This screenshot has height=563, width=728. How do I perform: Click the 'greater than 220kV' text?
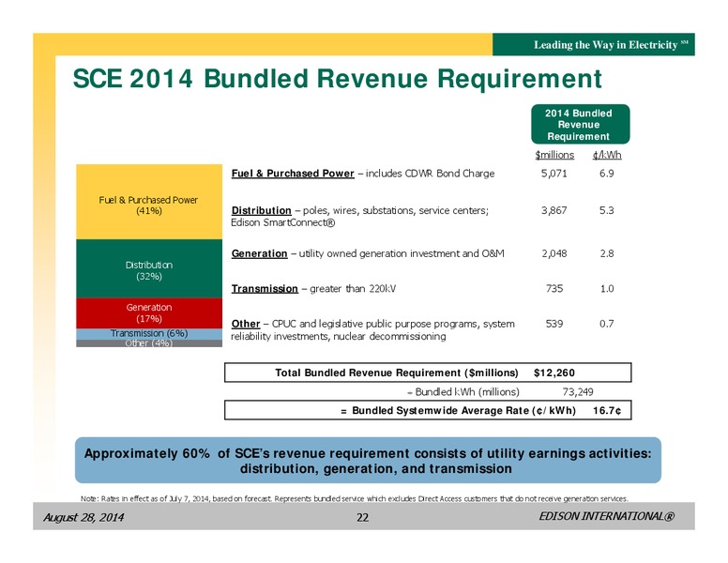(353, 288)
